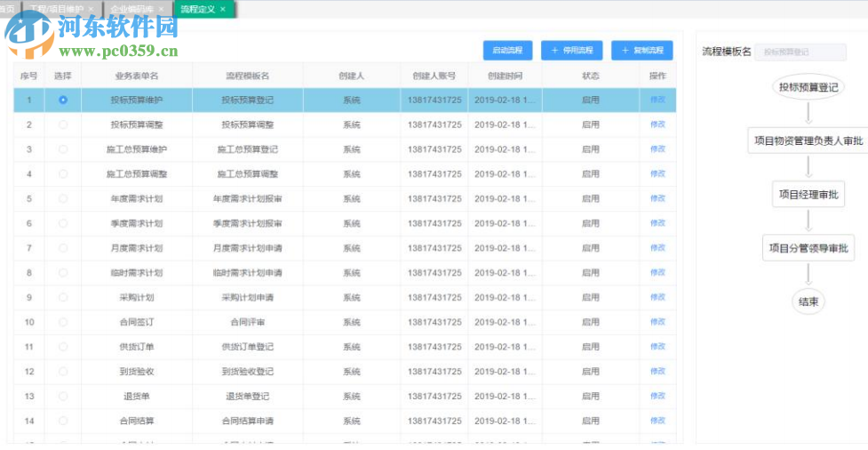This screenshot has height=450, width=868.
Task: Select radio button for 合同签订 row
Action: point(63,322)
